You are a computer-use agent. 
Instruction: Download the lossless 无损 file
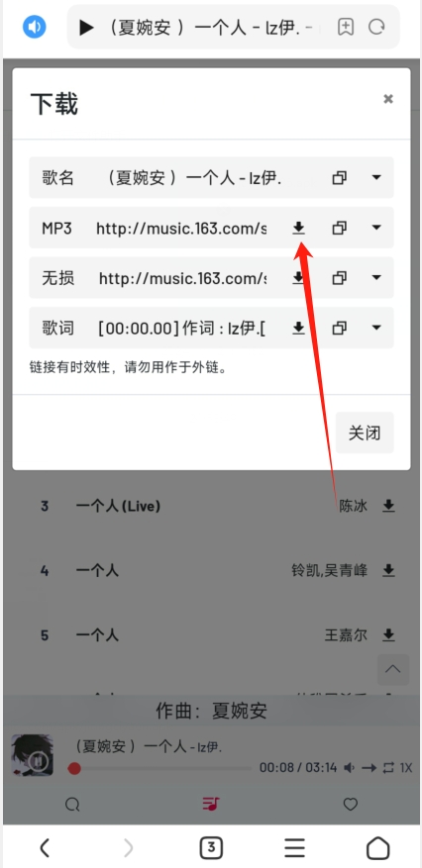click(x=298, y=278)
